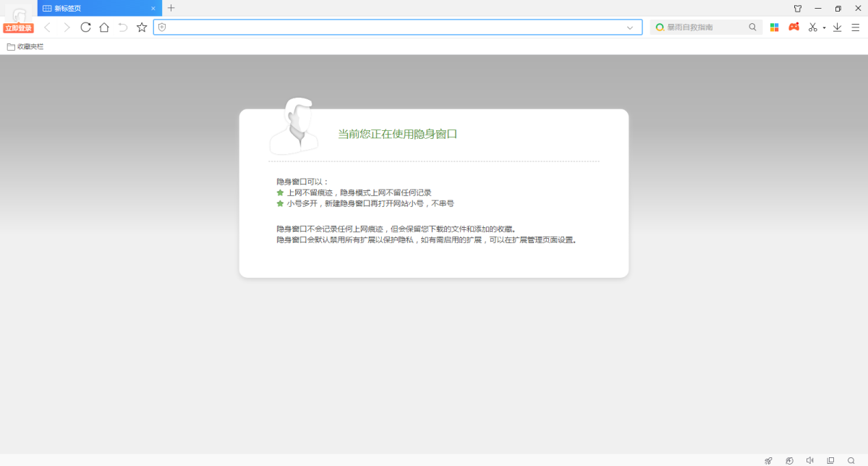This screenshot has height=466, width=868.
Task: Open a new tab with plus button
Action: coord(171,8)
